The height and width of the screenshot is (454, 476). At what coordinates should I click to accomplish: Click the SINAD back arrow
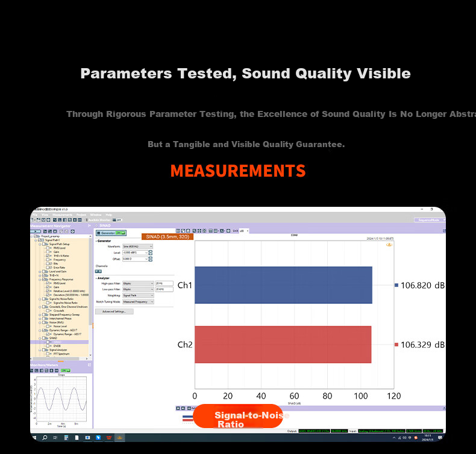96,225
